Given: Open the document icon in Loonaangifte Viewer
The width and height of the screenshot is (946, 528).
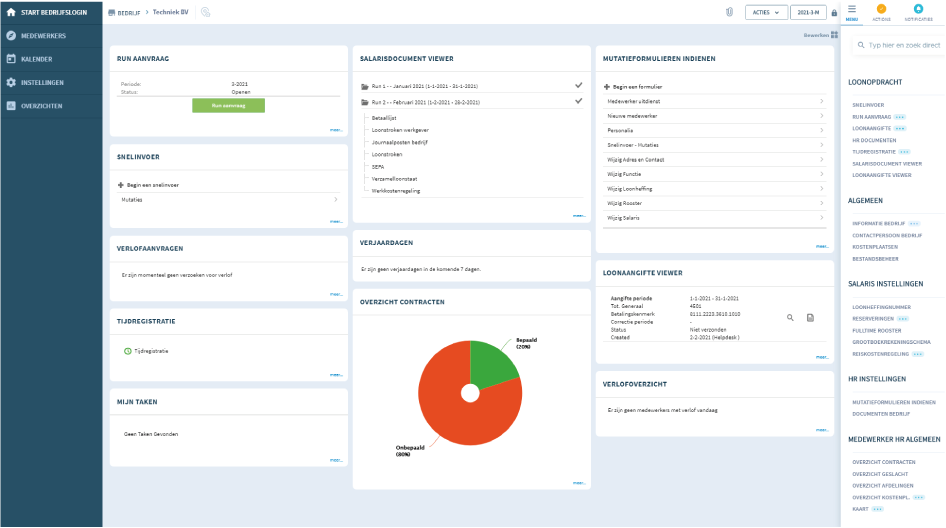Looking at the screenshot, I should pyautogui.click(x=810, y=317).
